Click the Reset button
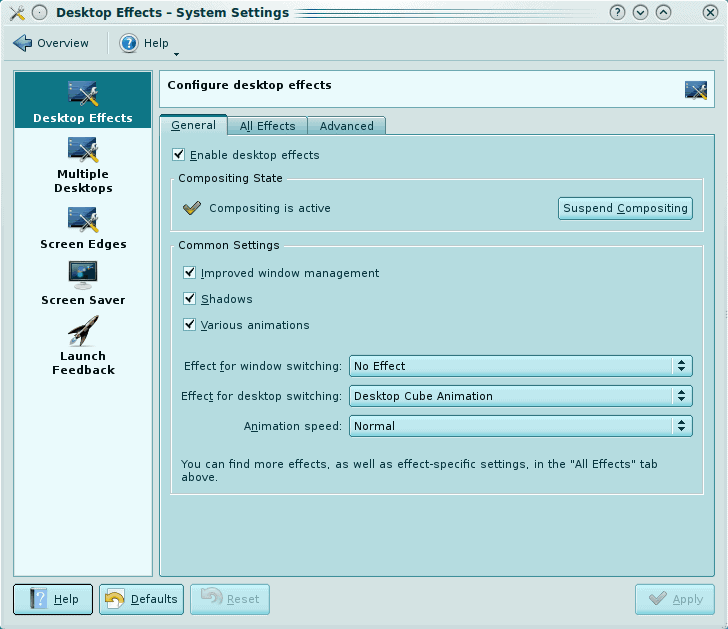This screenshot has width=728, height=629. [229, 599]
